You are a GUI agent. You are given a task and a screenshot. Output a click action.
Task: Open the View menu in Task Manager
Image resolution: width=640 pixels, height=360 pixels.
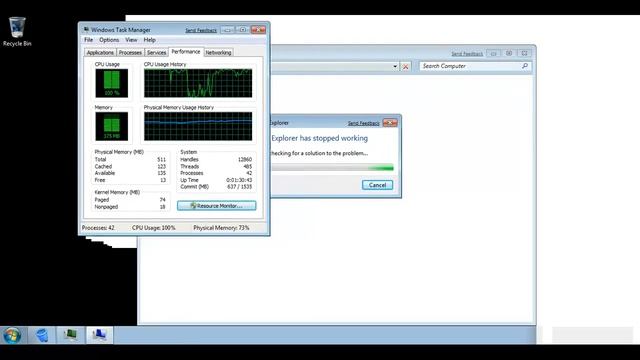[131, 40]
